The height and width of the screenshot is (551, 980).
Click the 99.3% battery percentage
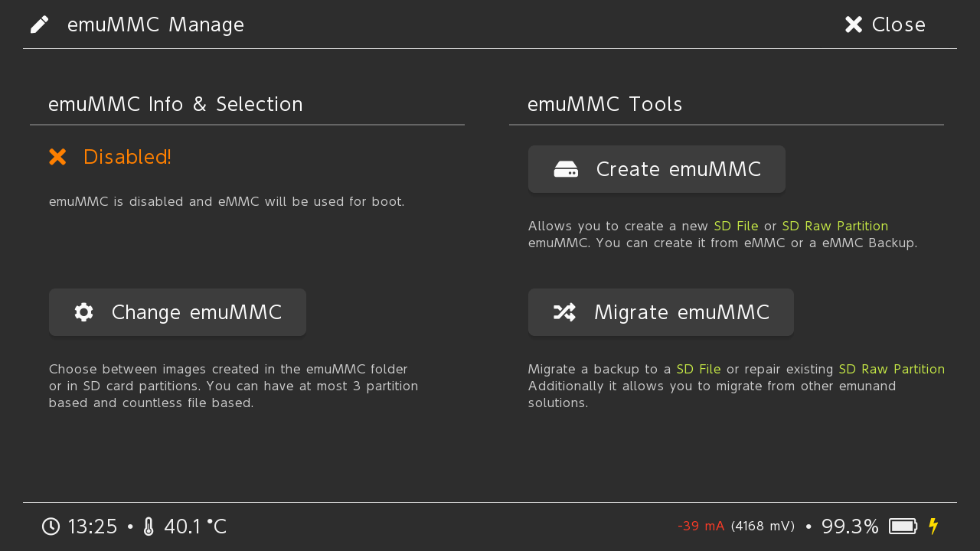pyautogui.click(x=850, y=527)
